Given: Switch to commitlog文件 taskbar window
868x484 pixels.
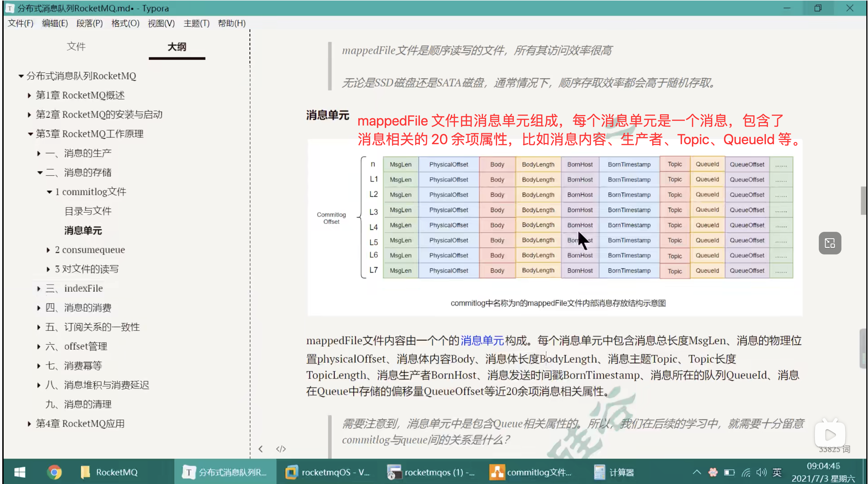Looking at the screenshot, I should [531, 472].
